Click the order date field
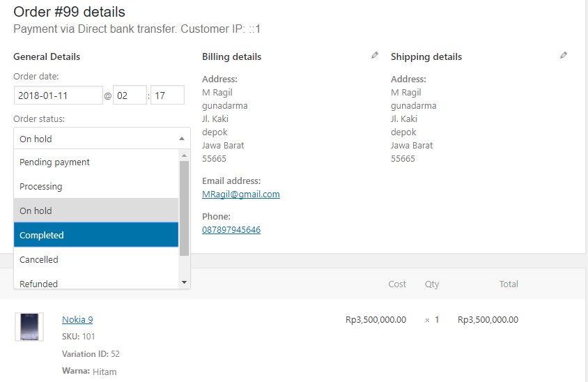This screenshot has height=382, width=588. point(59,95)
